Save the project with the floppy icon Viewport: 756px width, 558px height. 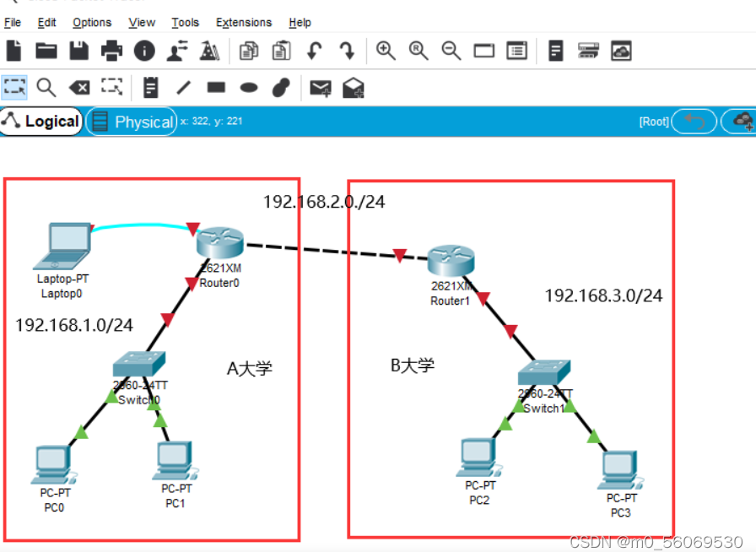click(x=79, y=51)
